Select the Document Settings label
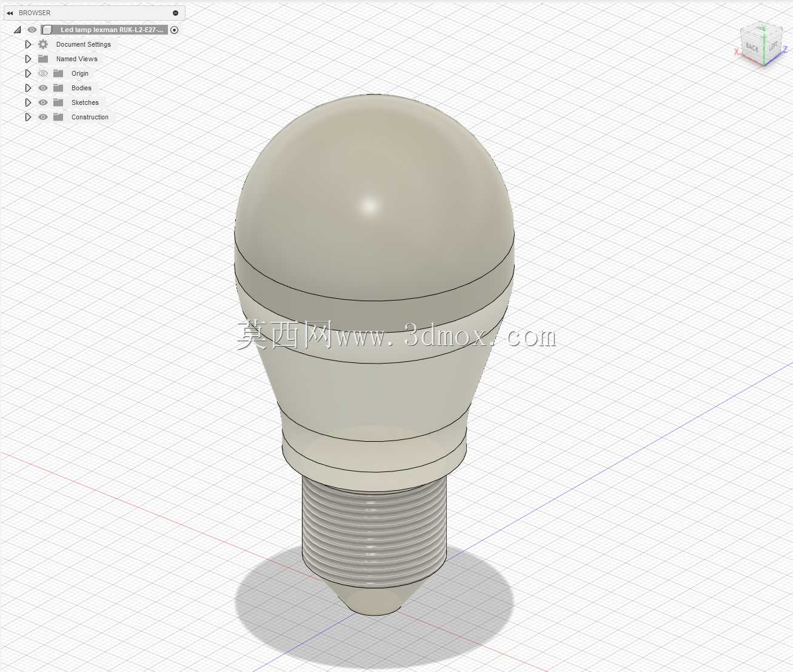The image size is (793, 672). click(x=84, y=44)
